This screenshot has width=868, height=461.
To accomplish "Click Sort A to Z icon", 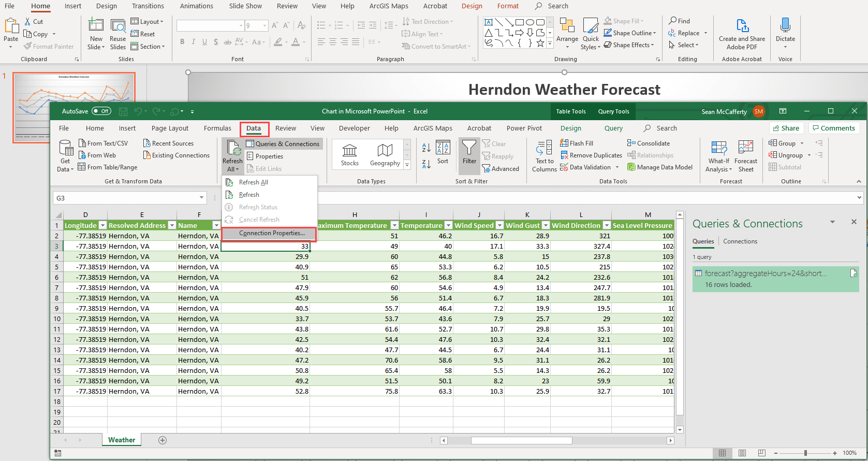I will coord(426,148).
